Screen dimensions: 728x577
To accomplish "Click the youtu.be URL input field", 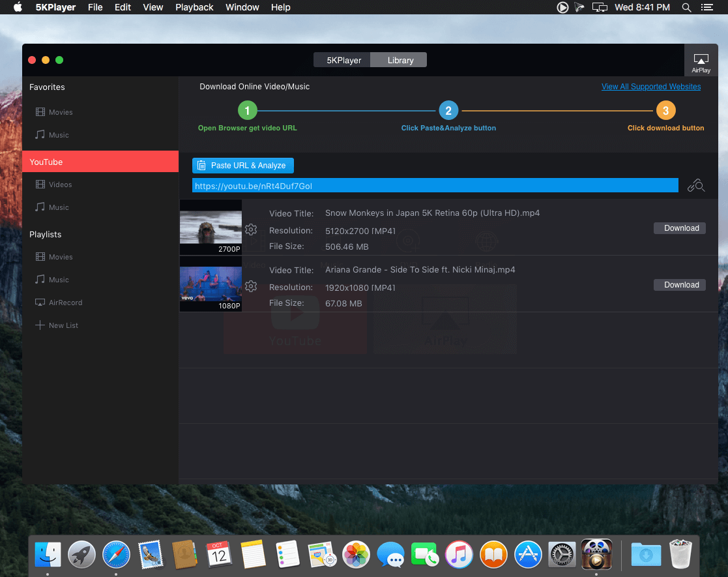I will 435,186.
